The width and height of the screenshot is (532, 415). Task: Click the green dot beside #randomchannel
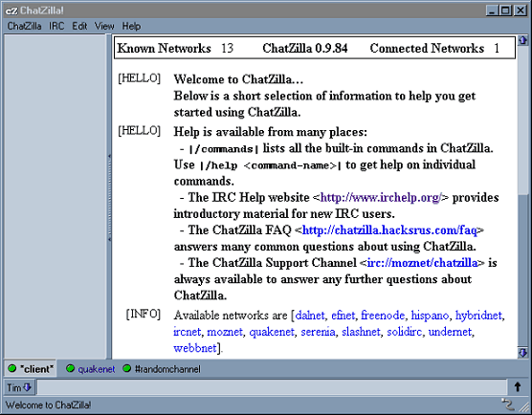[x=127, y=368]
